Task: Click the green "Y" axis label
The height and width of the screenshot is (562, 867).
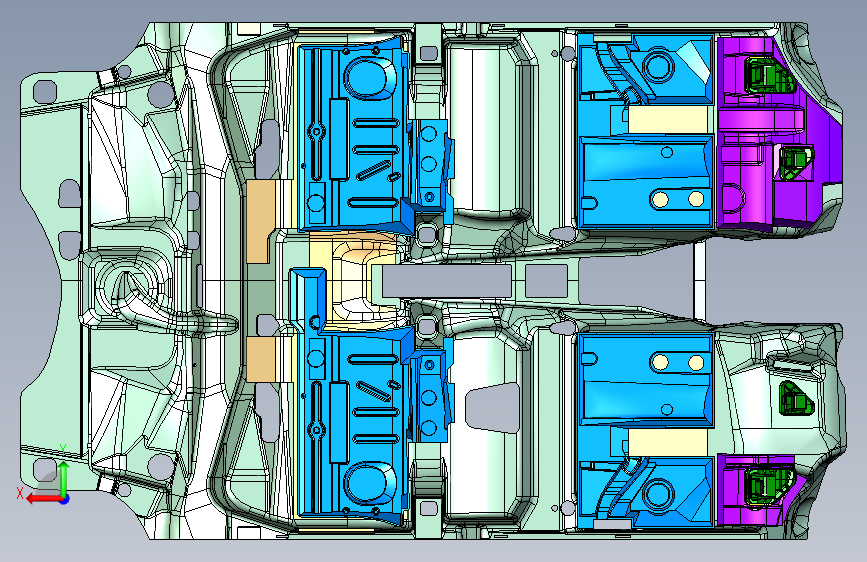Action: [x=64, y=450]
